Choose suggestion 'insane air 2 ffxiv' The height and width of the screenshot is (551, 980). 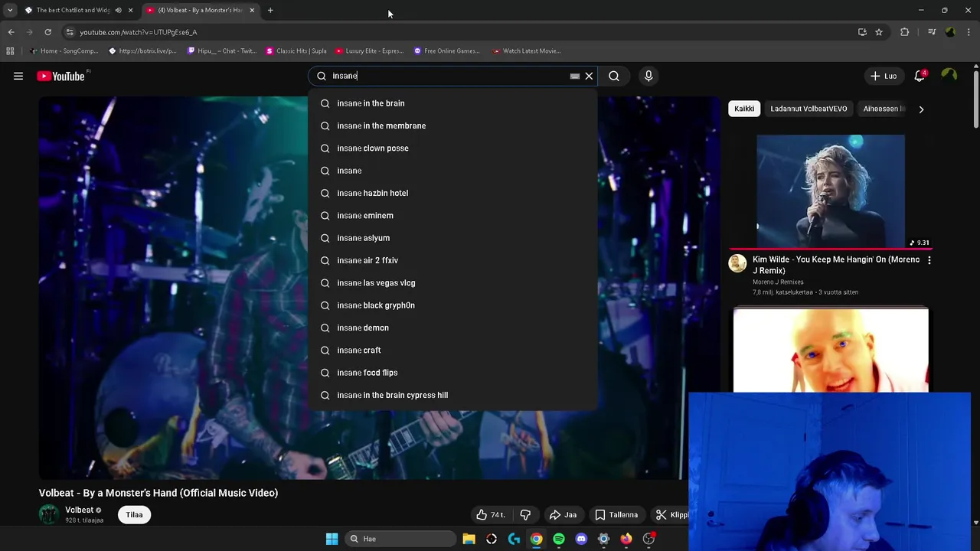point(452,260)
